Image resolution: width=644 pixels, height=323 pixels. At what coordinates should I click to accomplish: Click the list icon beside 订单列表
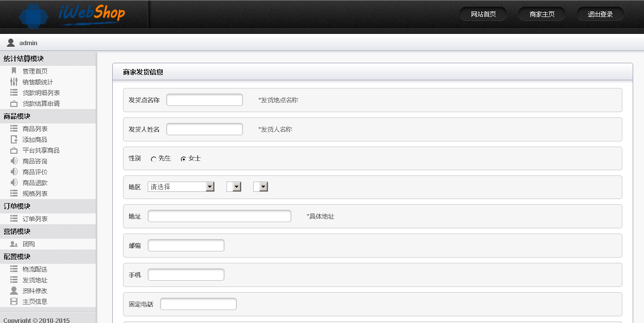14,219
